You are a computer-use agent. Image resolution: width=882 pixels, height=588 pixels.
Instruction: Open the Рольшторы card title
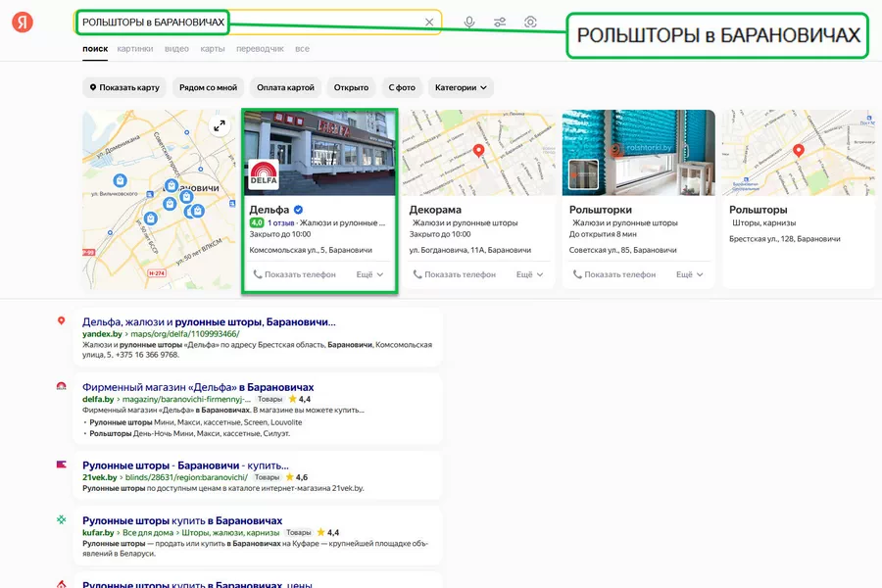click(x=758, y=210)
